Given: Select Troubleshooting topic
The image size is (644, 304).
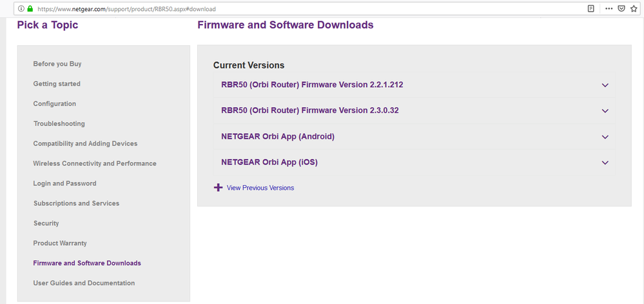Looking at the screenshot, I should (x=59, y=123).
